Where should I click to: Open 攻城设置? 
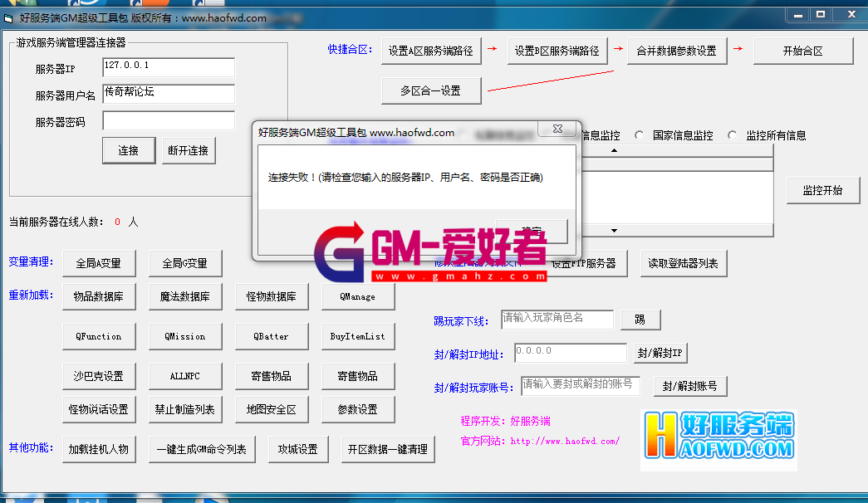coord(298,449)
